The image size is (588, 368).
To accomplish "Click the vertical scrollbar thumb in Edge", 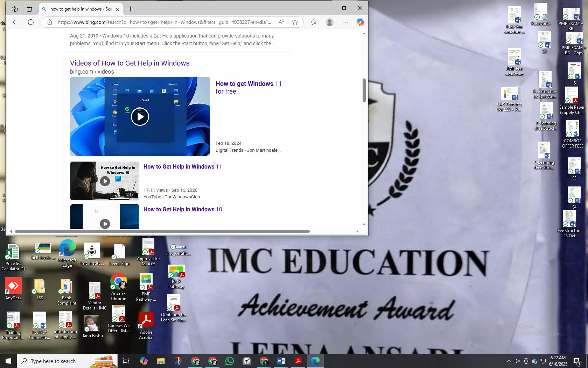I will click(364, 90).
